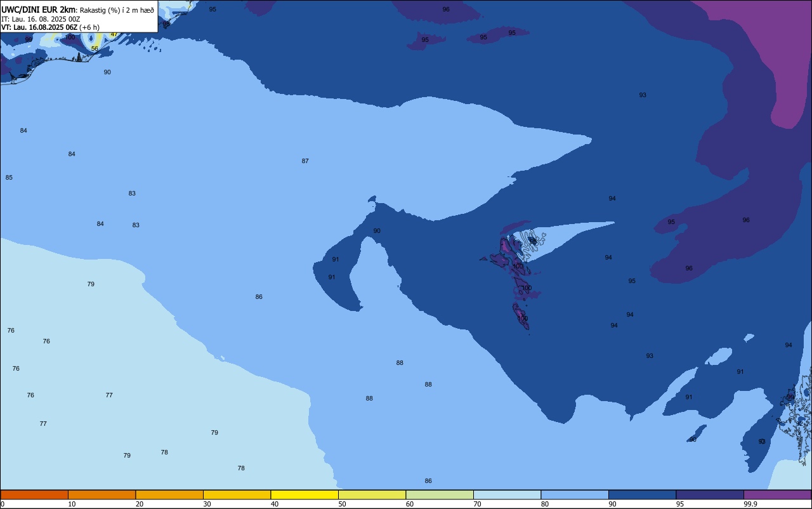Select the 50–60 yellow-green legend swatch
Viewport: 812px width, 509px height.
click(372, 494)
